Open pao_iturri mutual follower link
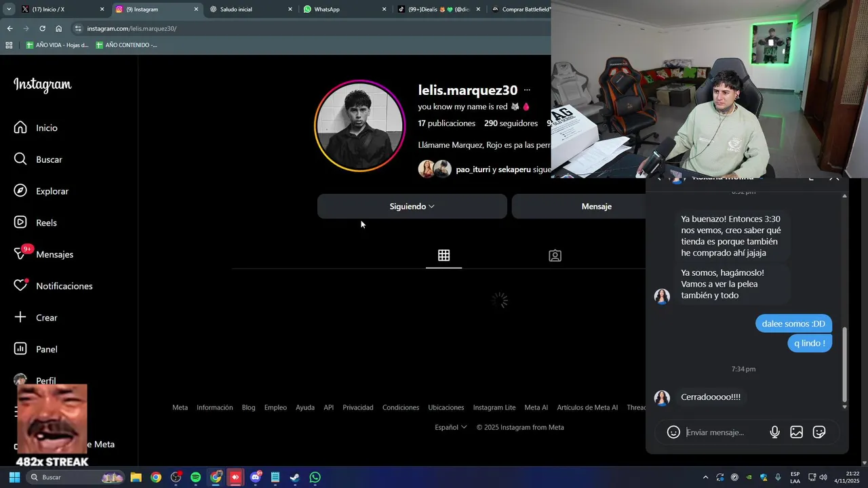 coord(473,169)
